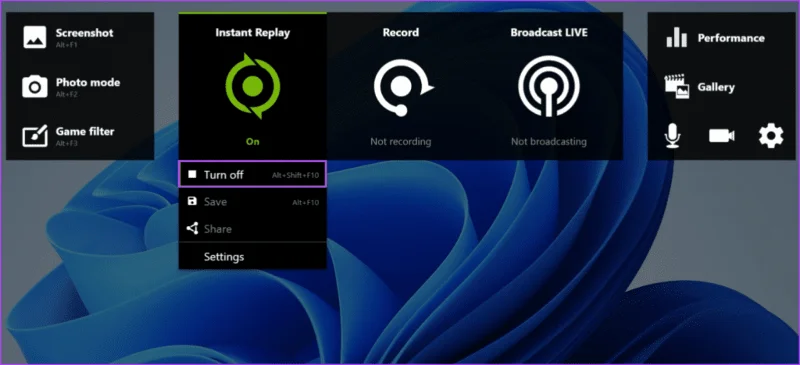The height and width of the screenshot is (365, 800).
Task: Click the Alt+F2 shortcut text
Action: pyautogui.click(x=66, y=94)
